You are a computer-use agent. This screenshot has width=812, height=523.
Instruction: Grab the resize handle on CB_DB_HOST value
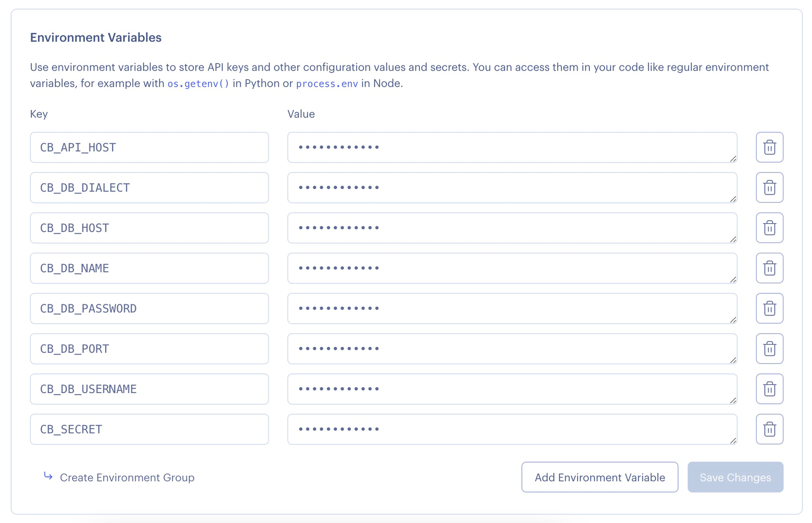tap(733, 239)
